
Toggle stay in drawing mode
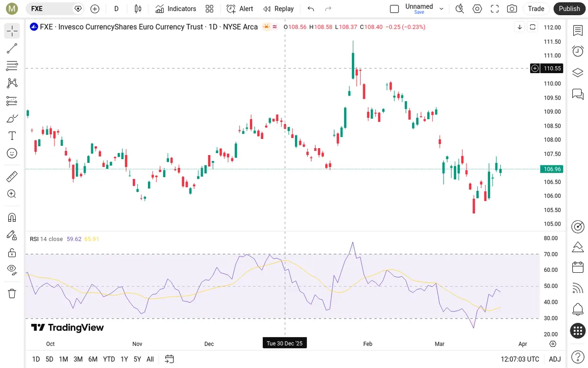coord(12,235)
